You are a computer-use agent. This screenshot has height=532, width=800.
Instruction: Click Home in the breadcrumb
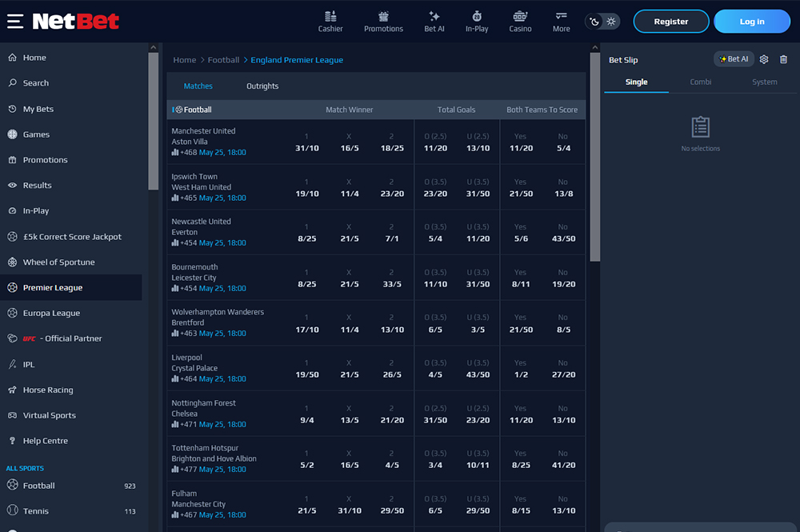pyautogui.click(x=184, y=60)
